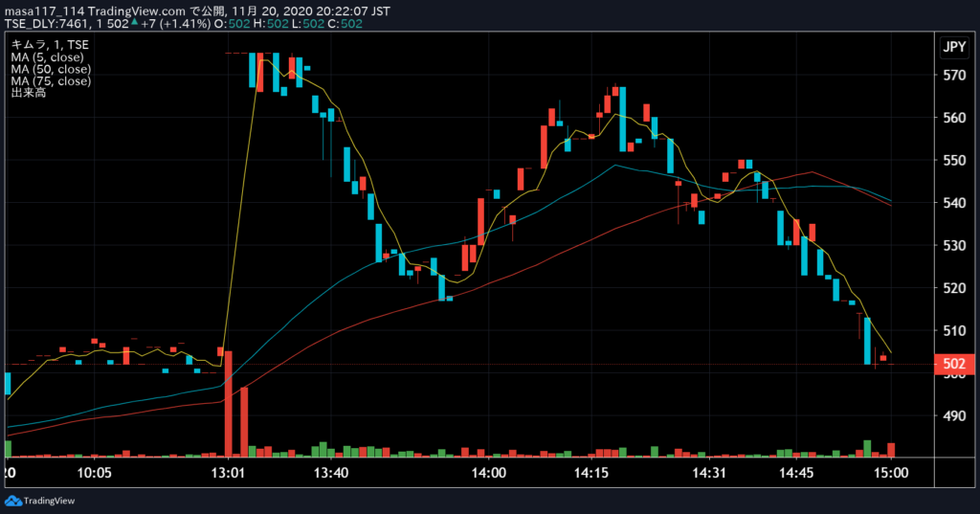Click the 14:45 time axis label
980x514 pixels.
(796, 473)
